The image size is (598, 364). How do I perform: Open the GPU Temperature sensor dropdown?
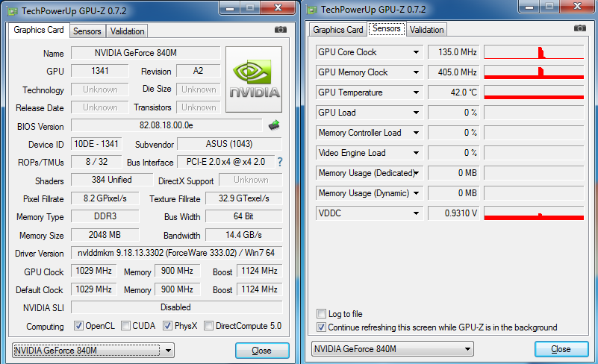click(416, 92)
